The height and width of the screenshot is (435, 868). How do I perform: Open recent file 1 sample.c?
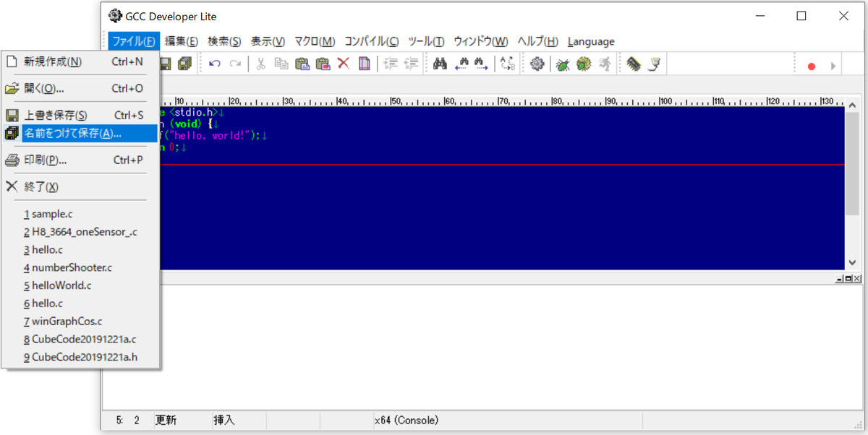81,214
